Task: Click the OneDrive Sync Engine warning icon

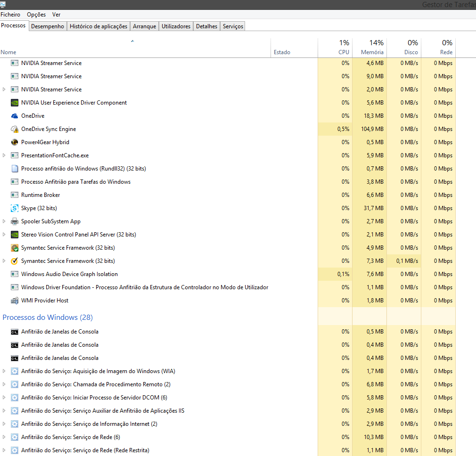Action: click(x=15, y=129)
